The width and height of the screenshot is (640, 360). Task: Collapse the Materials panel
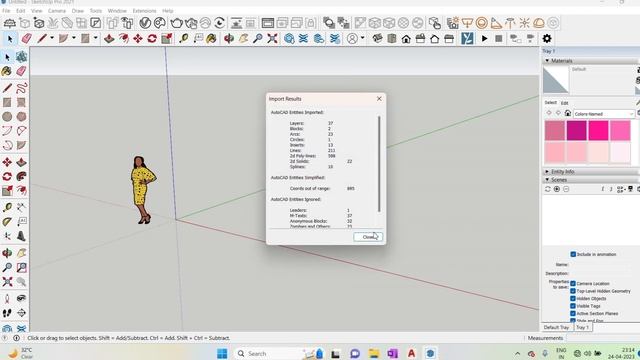pos(547,60)
